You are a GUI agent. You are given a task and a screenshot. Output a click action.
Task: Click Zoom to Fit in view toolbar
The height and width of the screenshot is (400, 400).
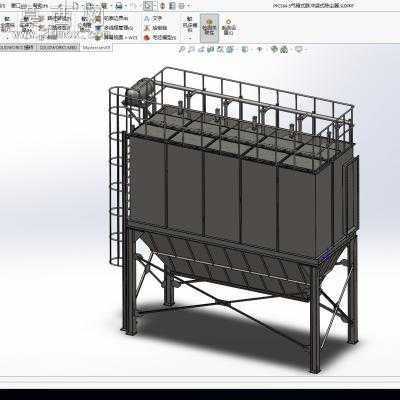[x=182, y=50]
